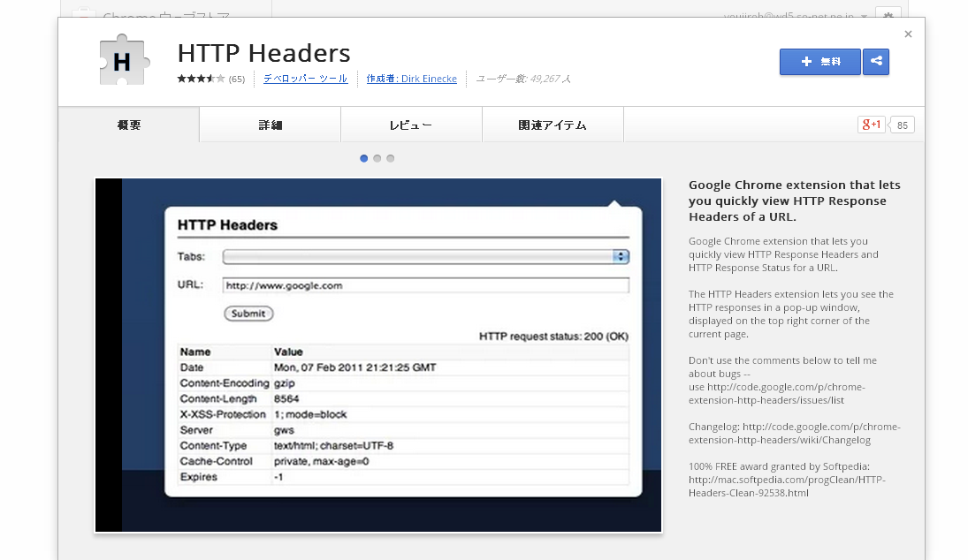Select the middle carousel dot
The height and width of the screenshot is (560, 968).
(377, 158)
